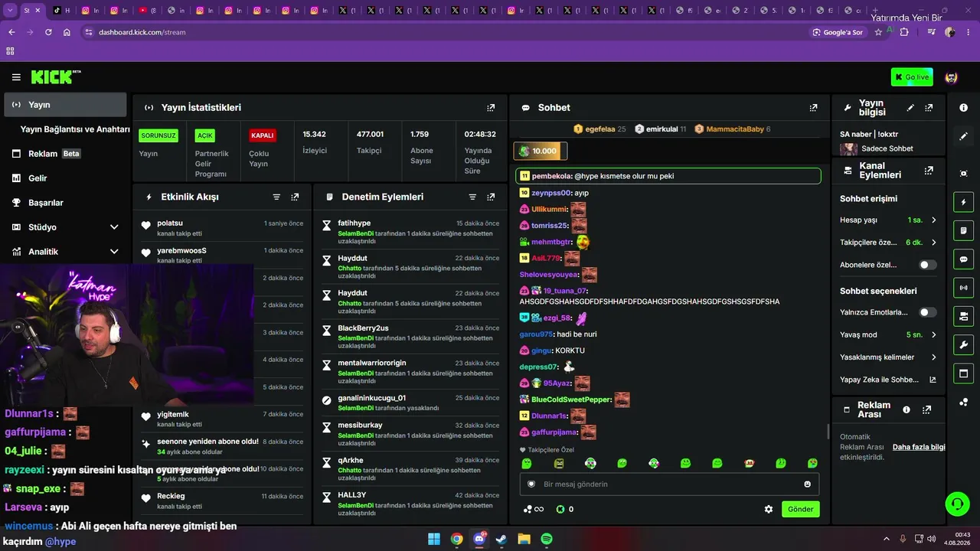The width and height of the screenshot is (980, 551).
Task: Select username egefelaa in the chat leaderboard
Action: [600, 129]
